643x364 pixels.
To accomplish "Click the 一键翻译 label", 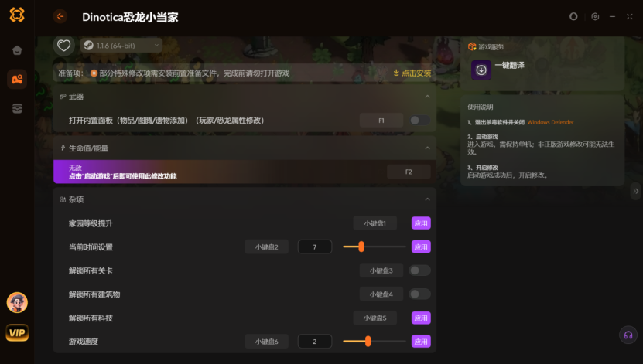I will pos(509,65).
